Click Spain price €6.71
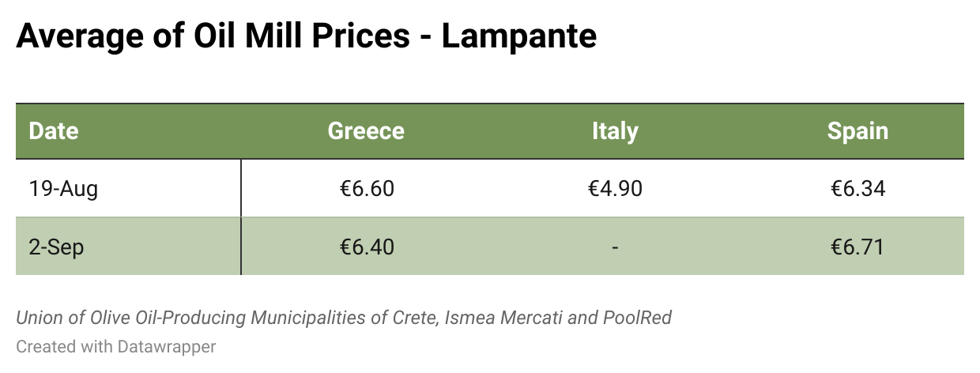The image size is (980, 373). click(x=857, y=247)
